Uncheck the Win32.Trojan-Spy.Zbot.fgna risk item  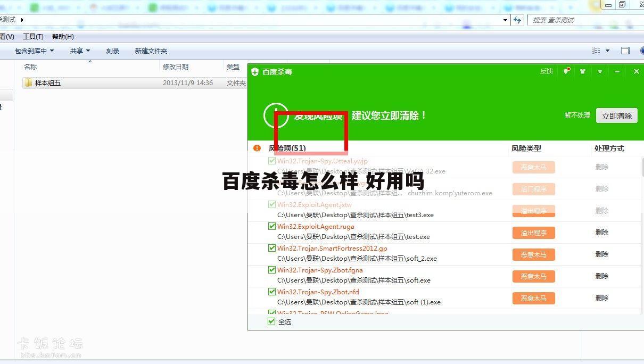[x=271, y=269]
